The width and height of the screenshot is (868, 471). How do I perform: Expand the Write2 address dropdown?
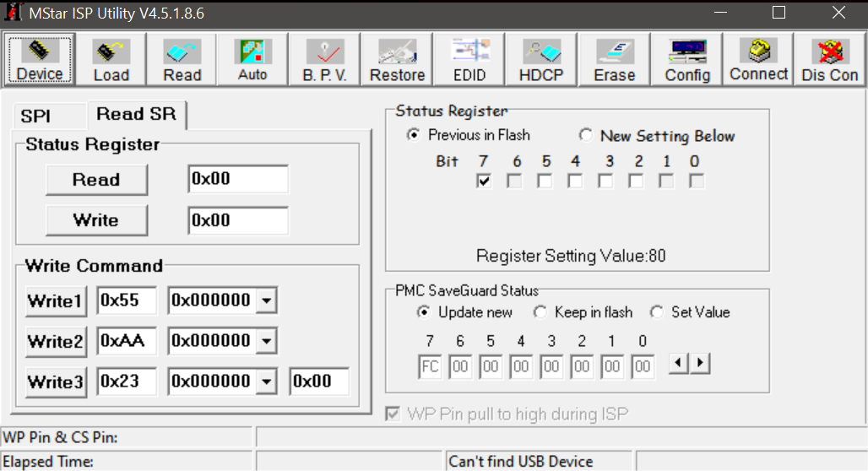pos(267,341)
